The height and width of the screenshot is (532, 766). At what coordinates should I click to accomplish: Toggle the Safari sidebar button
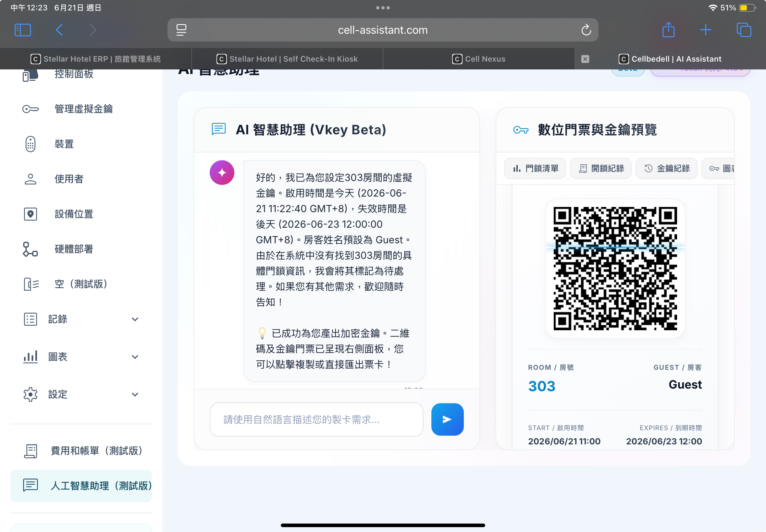point(23,30)
